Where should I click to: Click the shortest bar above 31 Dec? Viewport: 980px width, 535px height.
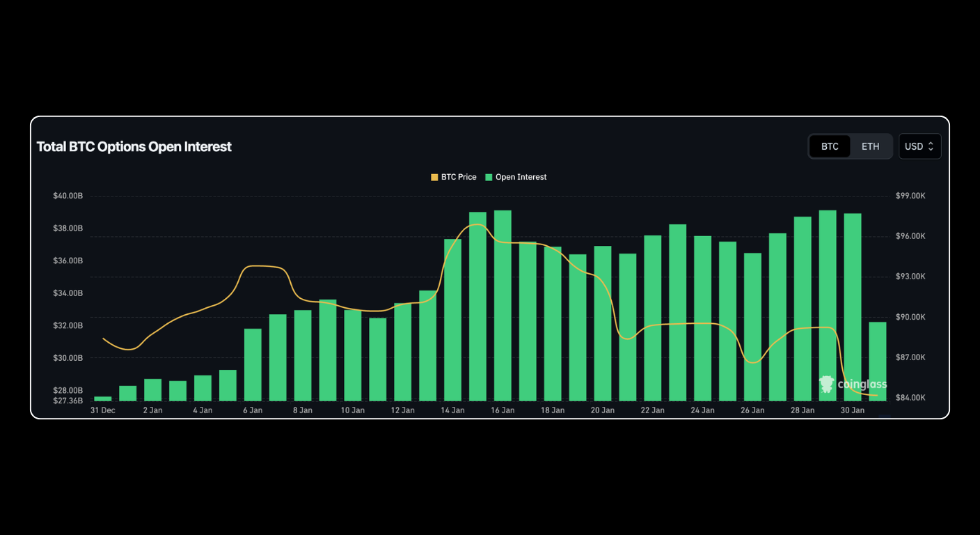pyautogui.click(x=102, y=398)
